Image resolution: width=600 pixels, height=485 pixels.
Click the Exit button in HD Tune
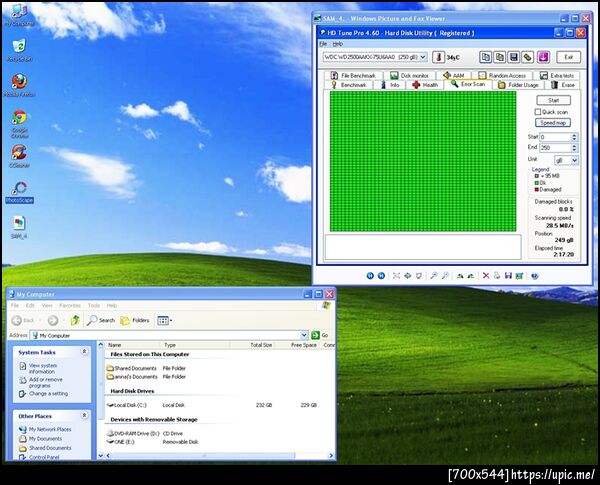pyautogui.click(x=568, y=57)
